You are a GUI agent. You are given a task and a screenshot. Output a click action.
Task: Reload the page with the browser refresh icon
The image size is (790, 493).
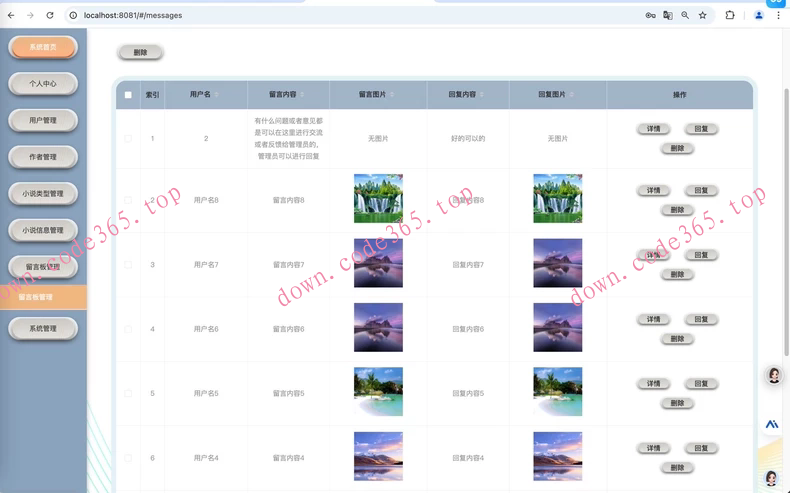coord(50,15)
